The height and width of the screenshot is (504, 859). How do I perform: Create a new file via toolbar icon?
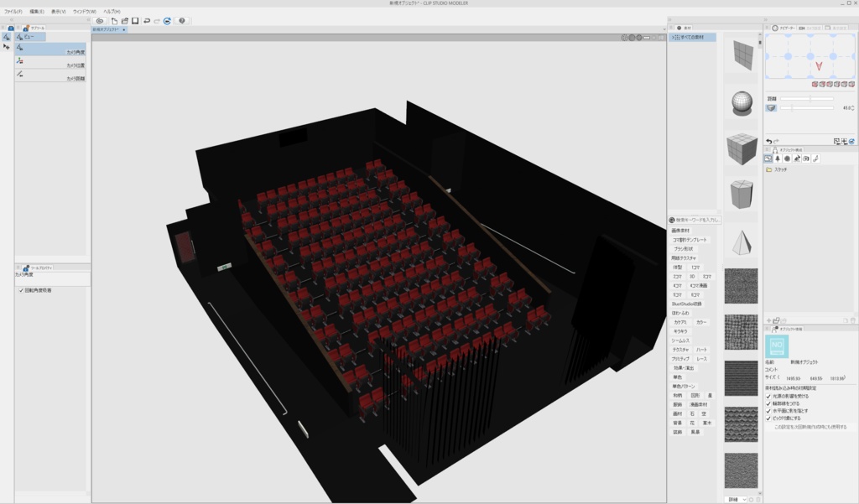tap(114, 21)
